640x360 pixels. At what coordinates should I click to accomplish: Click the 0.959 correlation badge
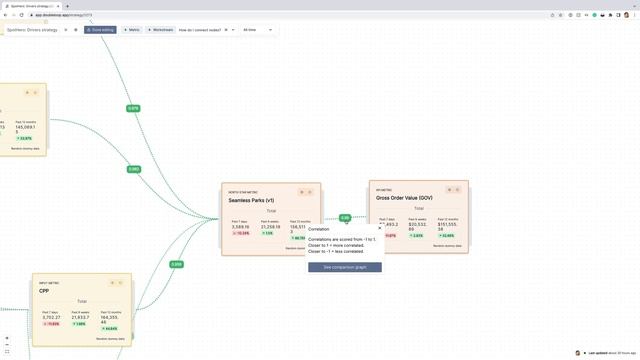[x=176, y=264]
